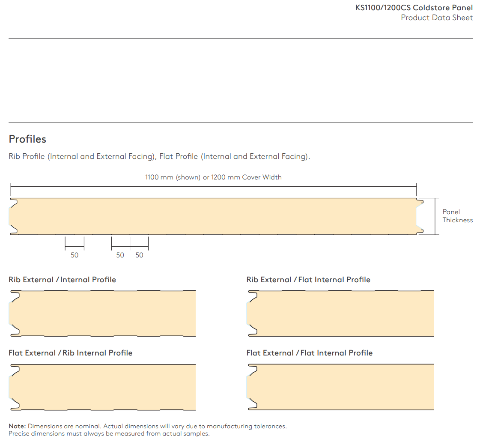Click the large cover width panel cross-section

click(x=214, y=216)
